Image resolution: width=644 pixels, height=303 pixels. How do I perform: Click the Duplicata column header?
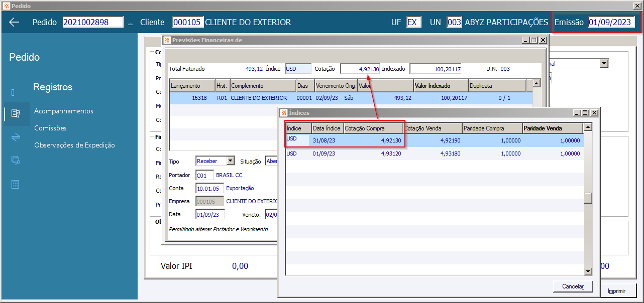click(497, 86)
